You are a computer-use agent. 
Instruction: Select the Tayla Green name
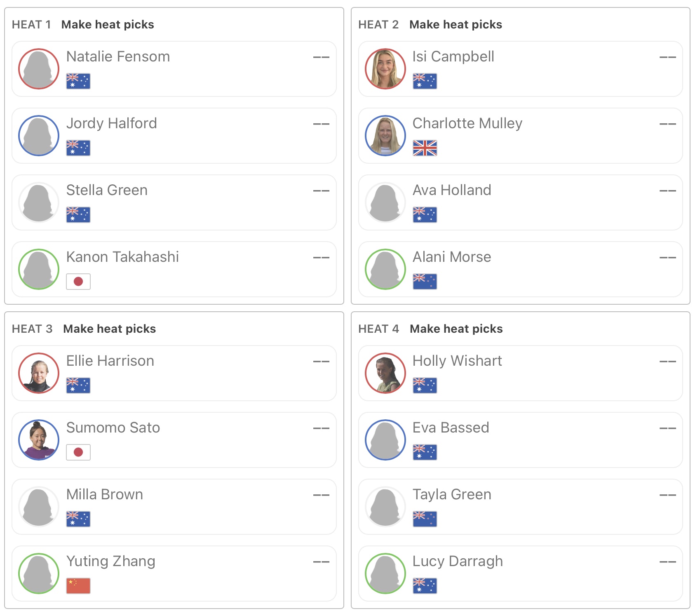452,494
